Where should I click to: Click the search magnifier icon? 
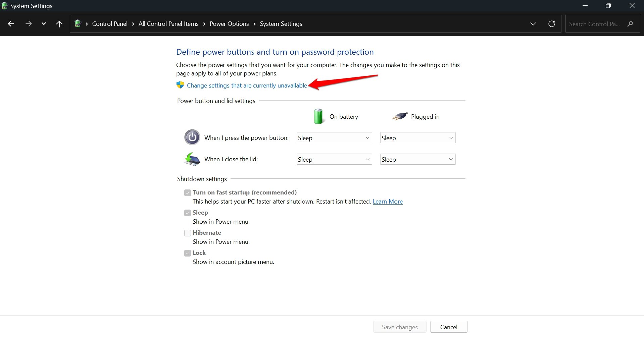(630, 24)
